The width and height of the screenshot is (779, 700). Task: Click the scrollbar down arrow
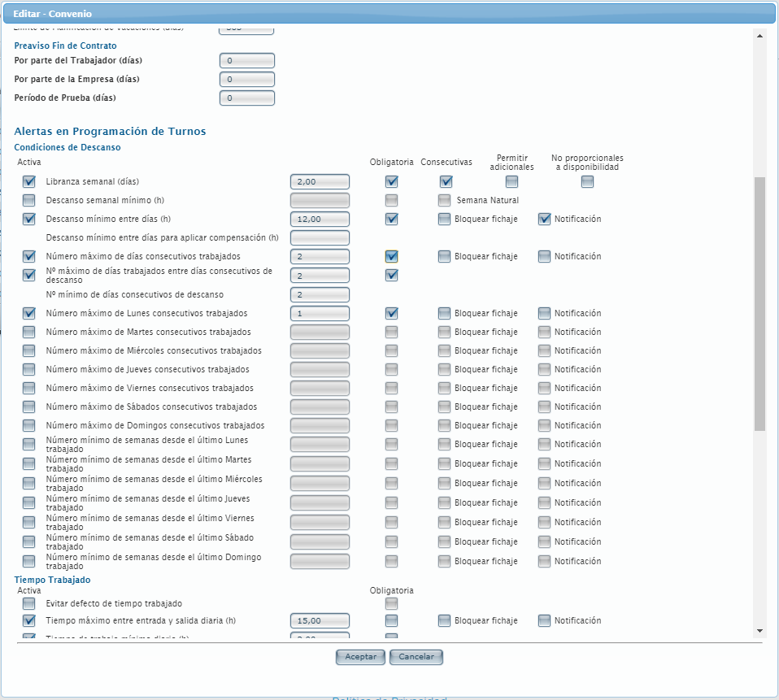tap(759, 630)
